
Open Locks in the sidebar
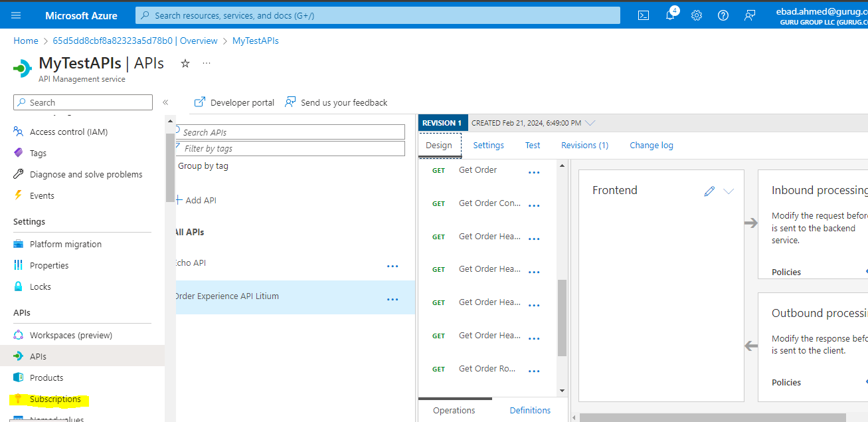[x=41, y=286]
